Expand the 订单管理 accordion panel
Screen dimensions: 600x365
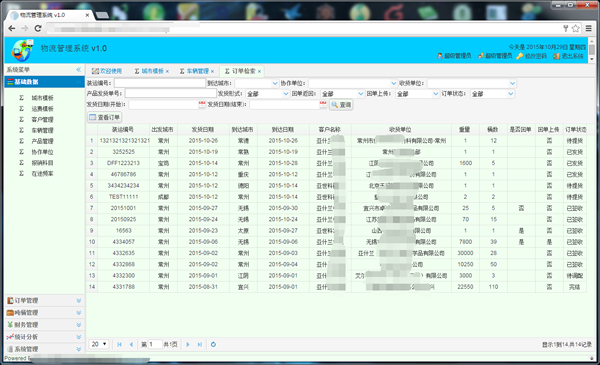pyautogui.click(x=44, y=301)
